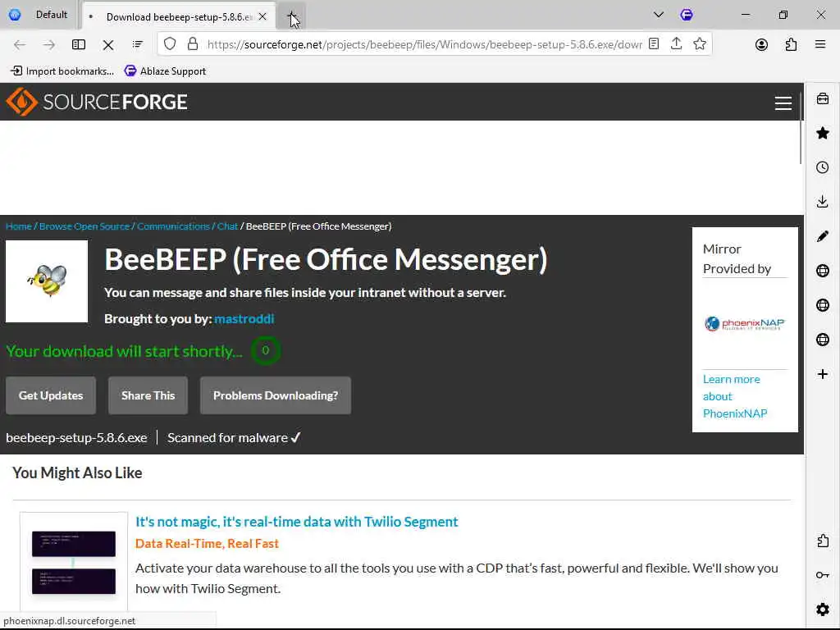Click the Communications breadcrumb link
The height and width of the screenshot is (630, 840).
click(173, 226)
